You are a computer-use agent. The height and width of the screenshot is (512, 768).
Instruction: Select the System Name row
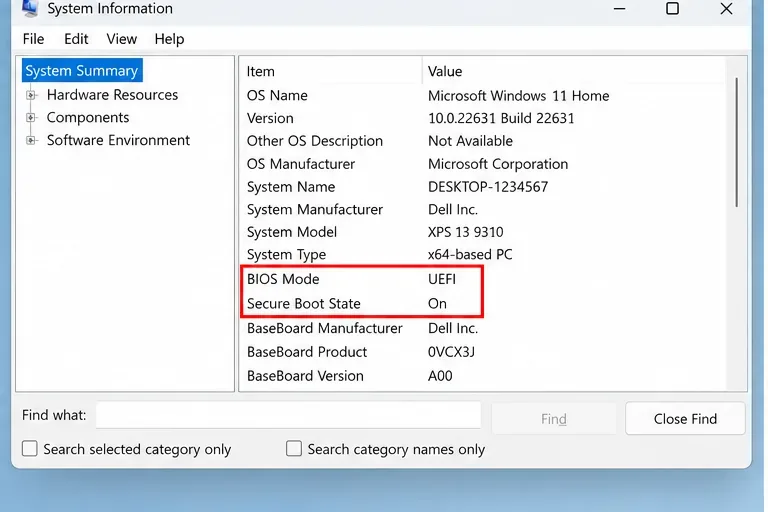[482, 187]
